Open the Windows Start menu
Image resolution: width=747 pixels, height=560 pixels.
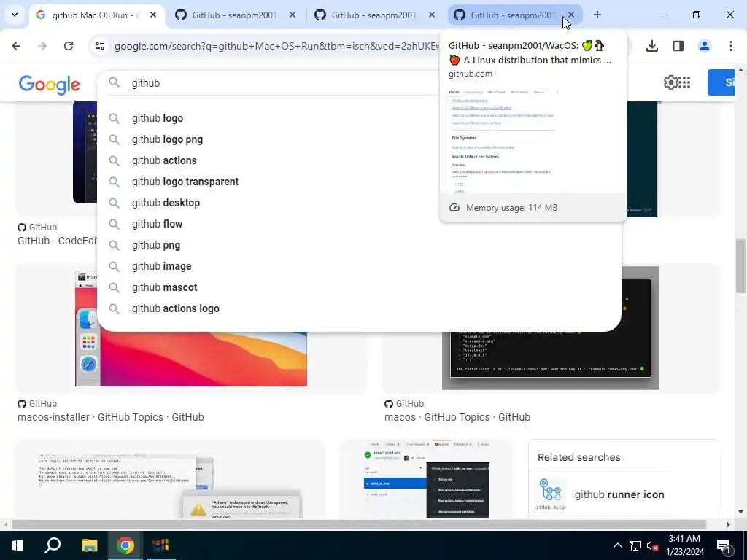[x=18, y=545]
